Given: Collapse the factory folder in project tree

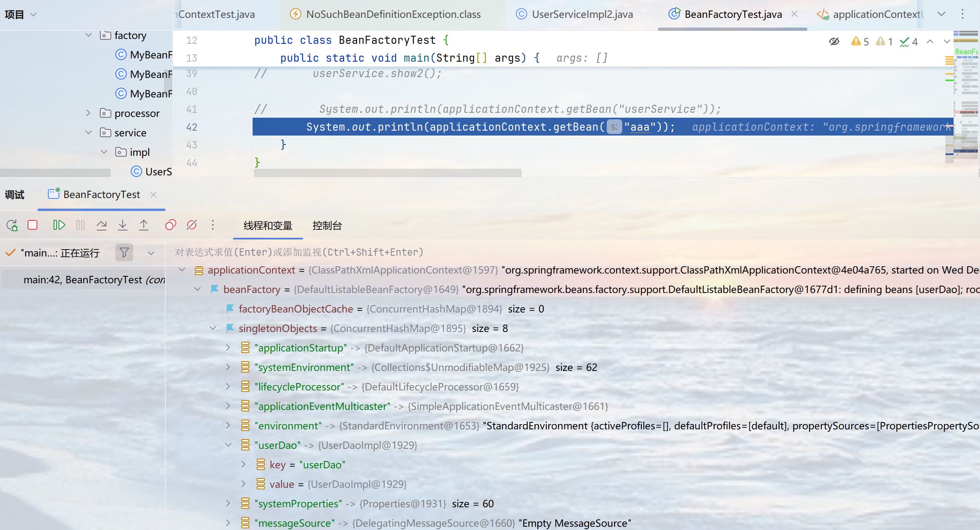Looking at the screenshot, I should (89, 35).
